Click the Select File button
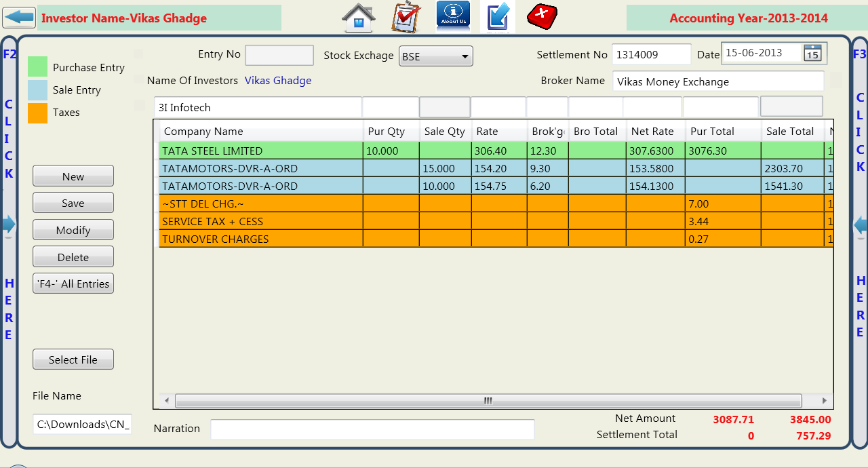The width and height of the screenshot is (868, 468). (73, 359)
